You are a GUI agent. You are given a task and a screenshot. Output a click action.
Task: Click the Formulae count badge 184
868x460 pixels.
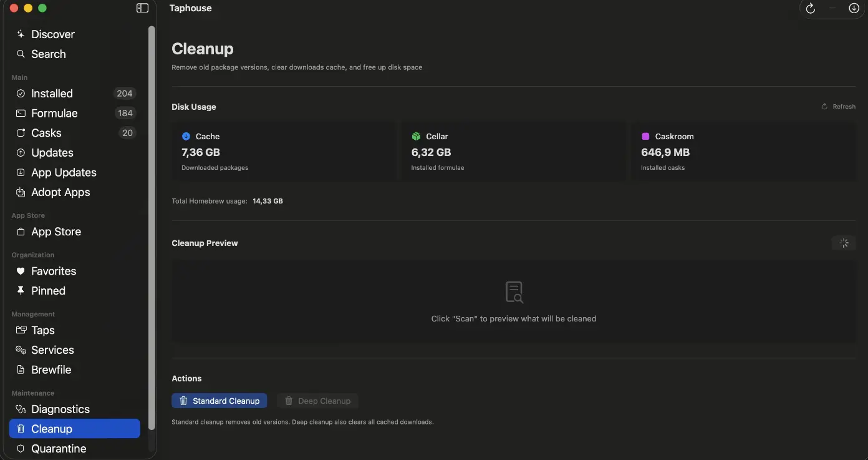point(125,113)
